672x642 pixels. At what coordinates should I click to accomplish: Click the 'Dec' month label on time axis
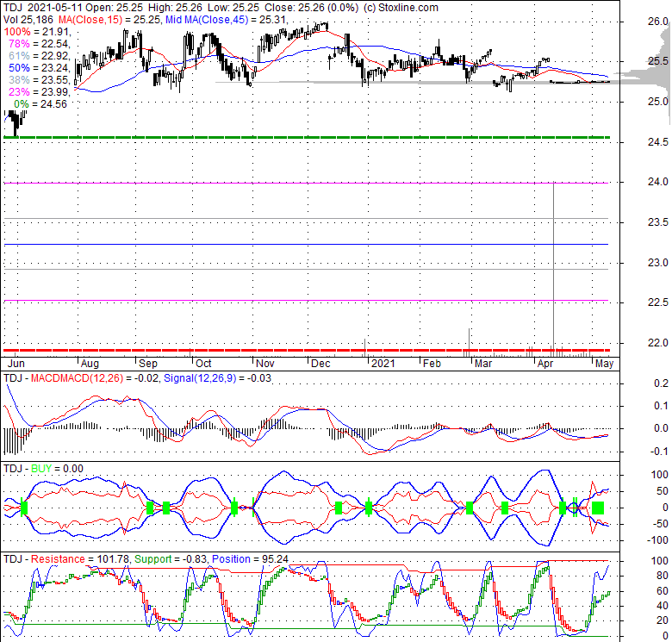tap(320, 364)
